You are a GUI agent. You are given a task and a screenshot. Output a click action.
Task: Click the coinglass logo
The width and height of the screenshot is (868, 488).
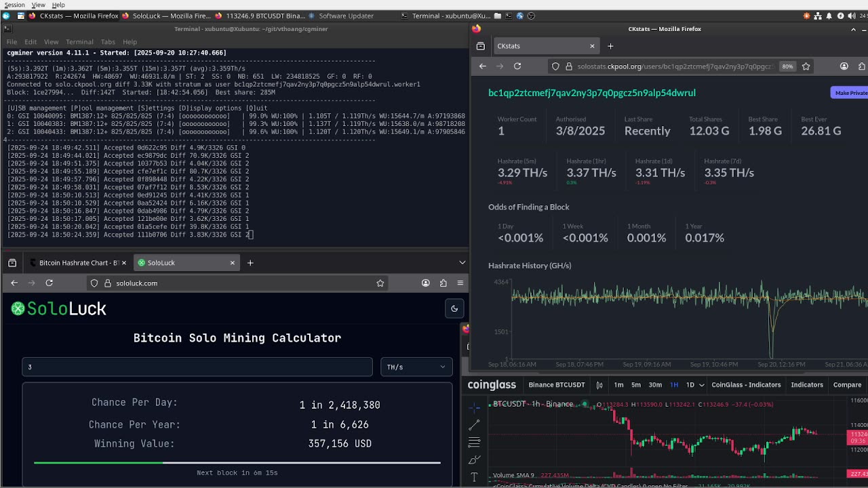click(x=492, y=385)
